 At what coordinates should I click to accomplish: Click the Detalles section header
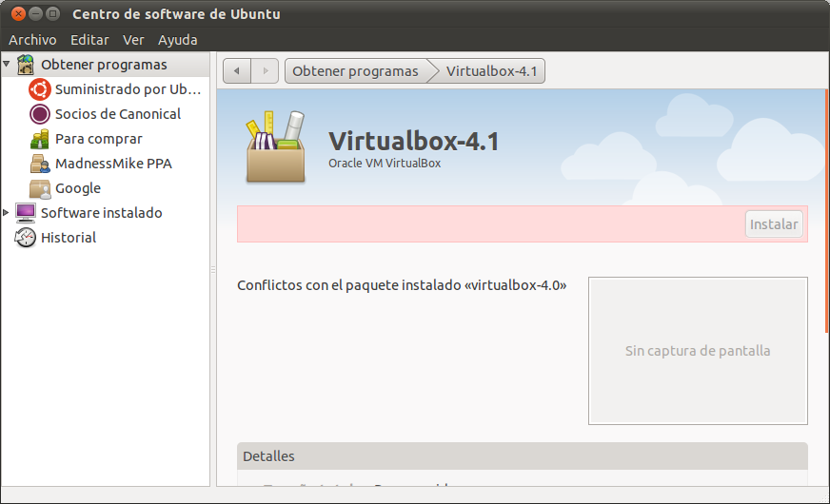[x=522, y=456]
